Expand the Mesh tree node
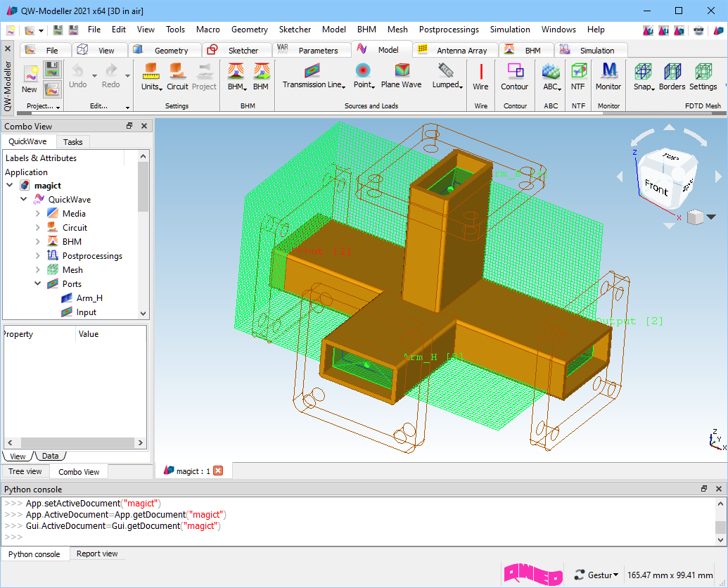The image size is (728, 588). [37, 269]
